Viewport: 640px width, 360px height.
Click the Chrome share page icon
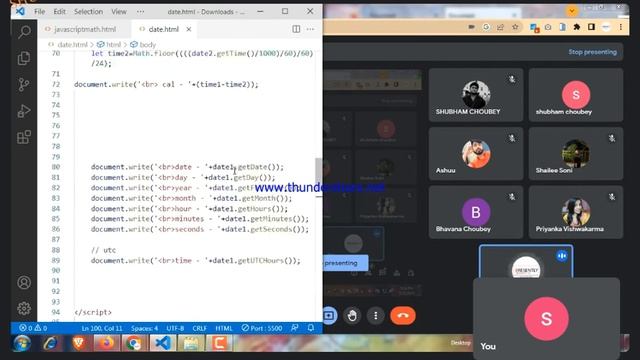pyautogui.click(x=500, y=27)
